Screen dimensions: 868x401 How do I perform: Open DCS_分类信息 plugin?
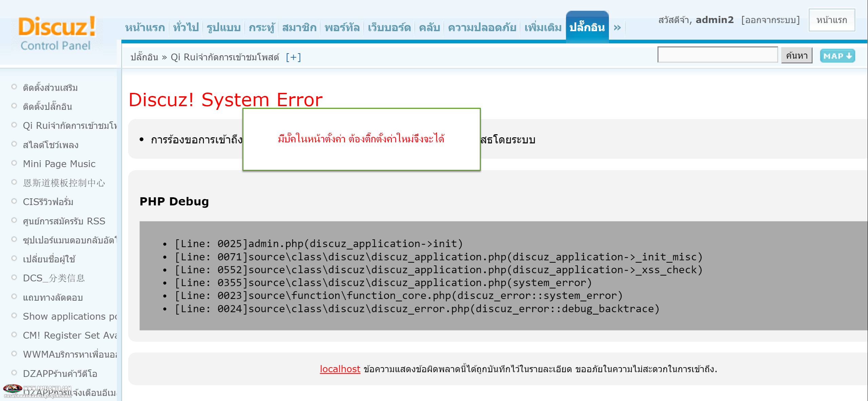54,278
